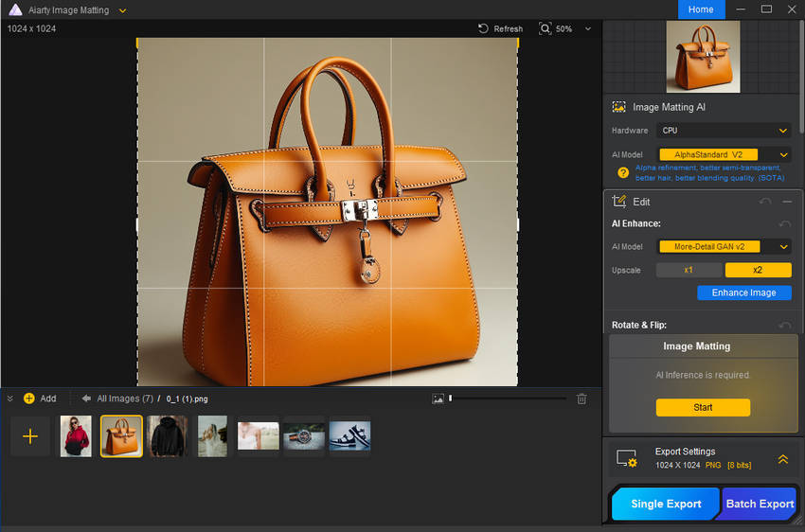Reset Rotate & Flip with its undo arrow
This screenshot has height=532, width=805.
[784, 326]
